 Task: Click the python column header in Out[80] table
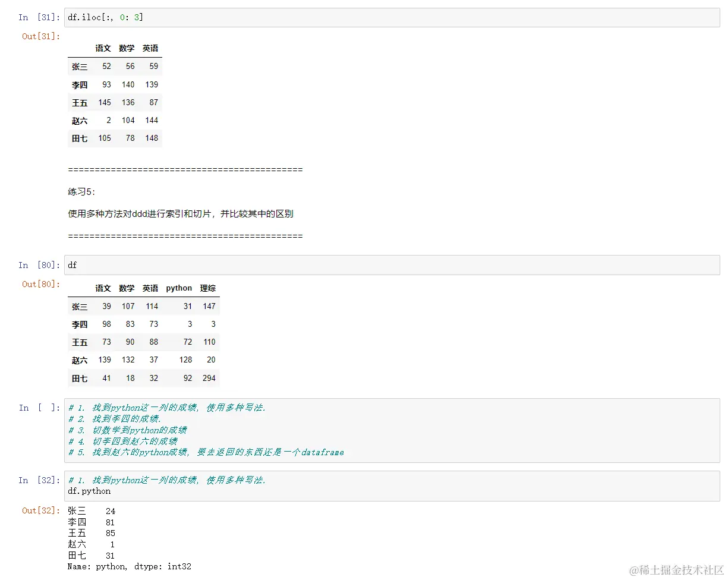coord(179,288)
